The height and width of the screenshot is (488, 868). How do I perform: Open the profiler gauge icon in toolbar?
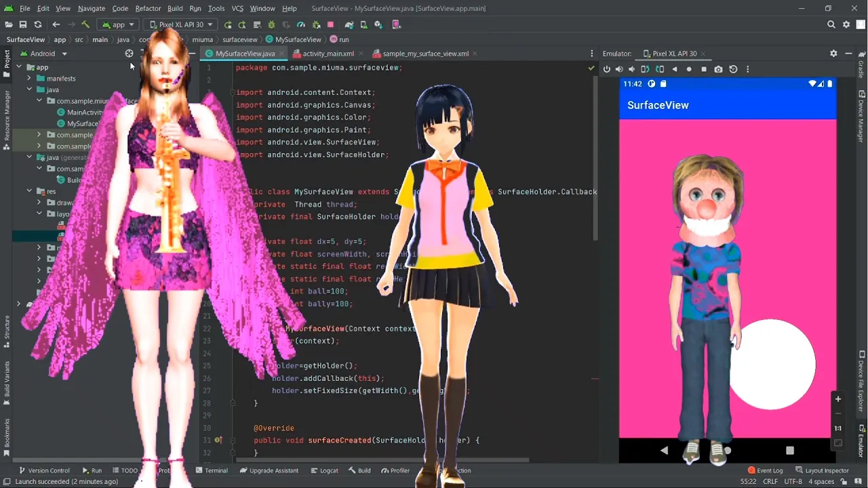point(301,24)
